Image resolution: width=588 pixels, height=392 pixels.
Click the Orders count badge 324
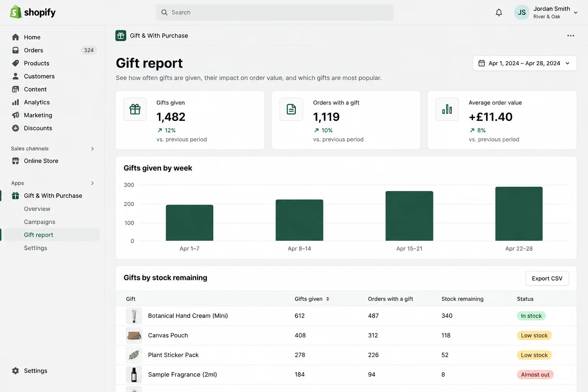(89, 50)
